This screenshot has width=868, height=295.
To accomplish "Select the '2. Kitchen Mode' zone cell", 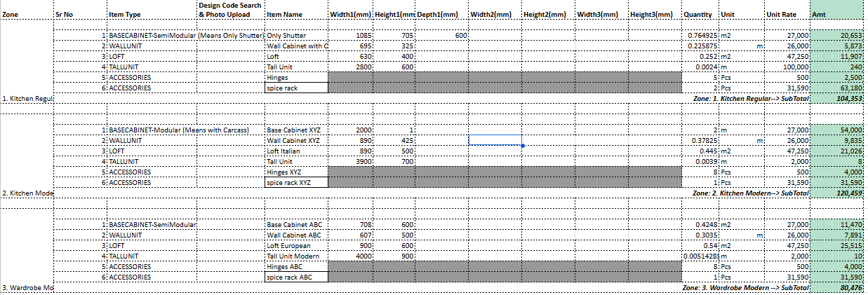I will [x=27, y=193].
